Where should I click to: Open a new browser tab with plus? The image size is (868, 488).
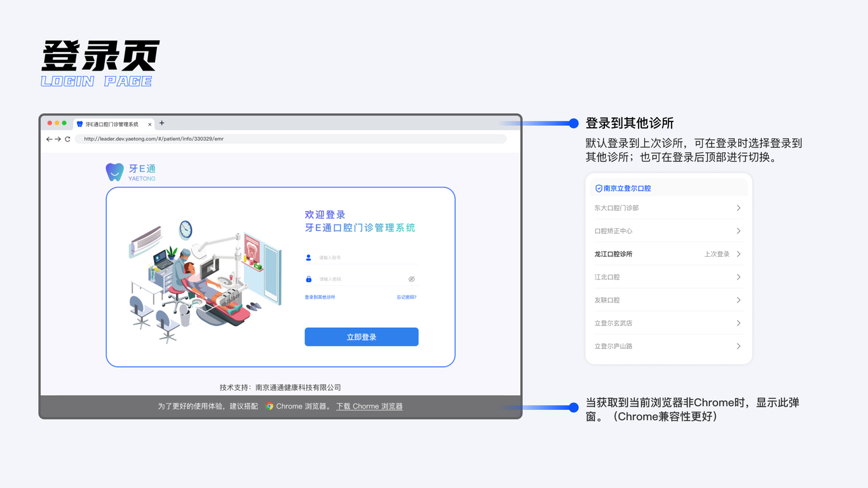(162, 123)
